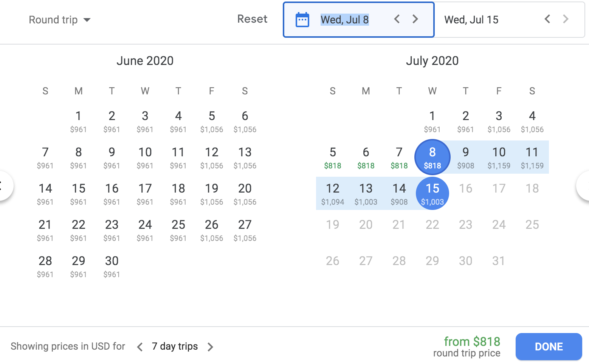This screenshot has width=589, height=364.
Task: Select July 10 priced at $1,159
Action: click(499, 157)
